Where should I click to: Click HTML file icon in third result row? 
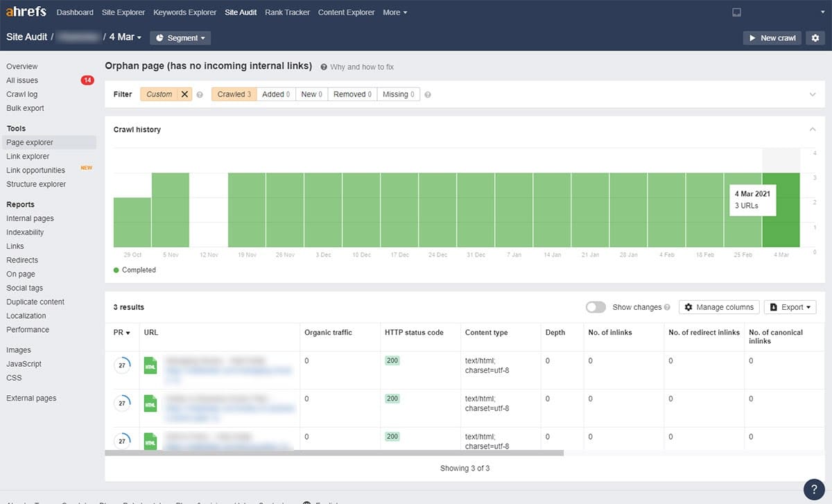150,441
